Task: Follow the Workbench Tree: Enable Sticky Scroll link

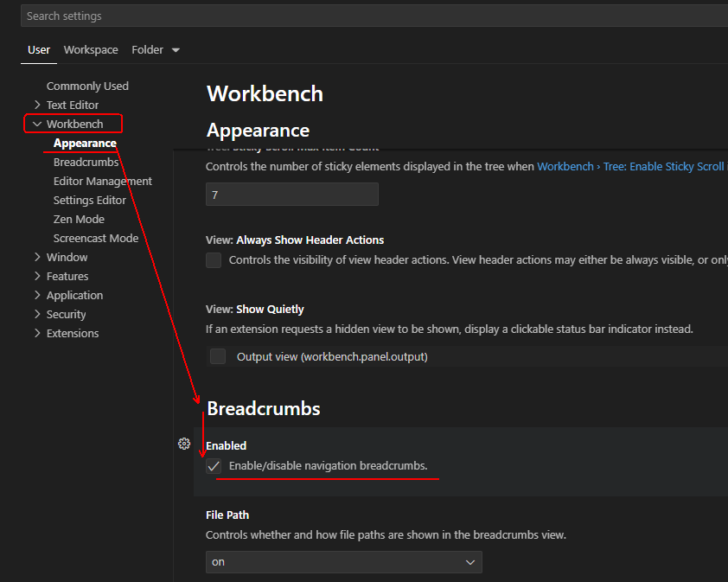Action: (629, 166)
